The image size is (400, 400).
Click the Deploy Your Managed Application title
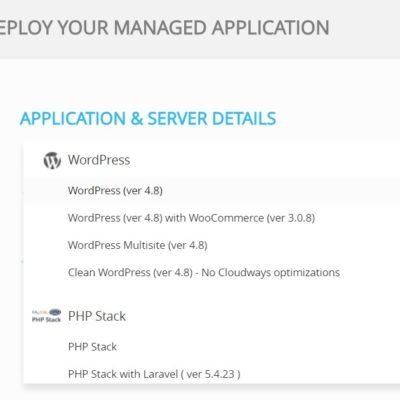[165, 27]
